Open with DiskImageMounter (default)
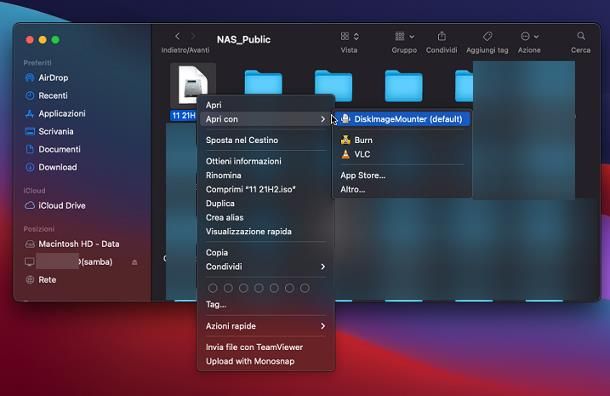The image size is (610, 396). [402, 119]
